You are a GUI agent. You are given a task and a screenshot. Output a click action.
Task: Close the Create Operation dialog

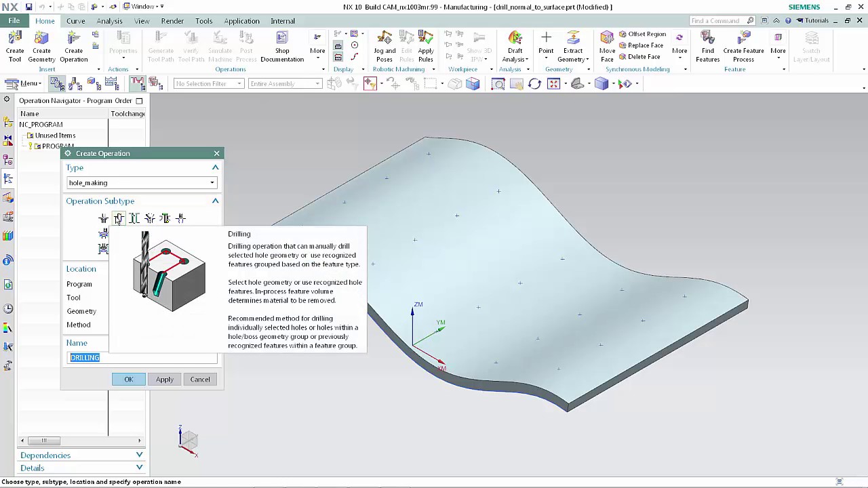point(216,154)
